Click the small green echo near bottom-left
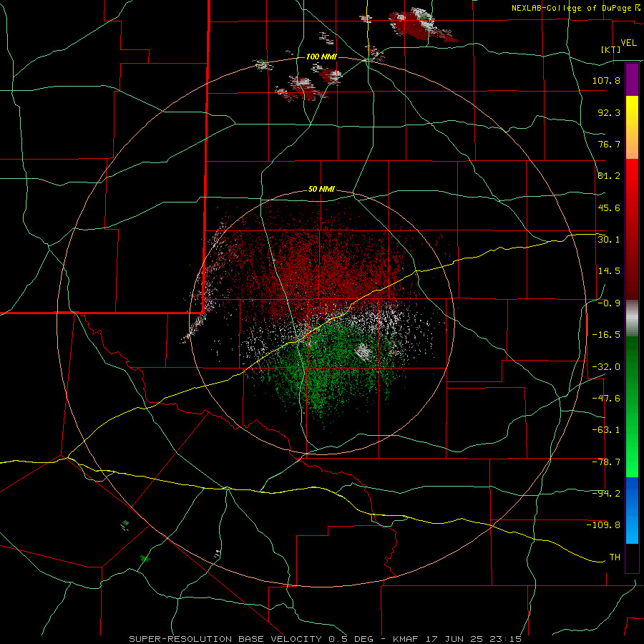Screen dimensions: 644x644 click(144, 559)
